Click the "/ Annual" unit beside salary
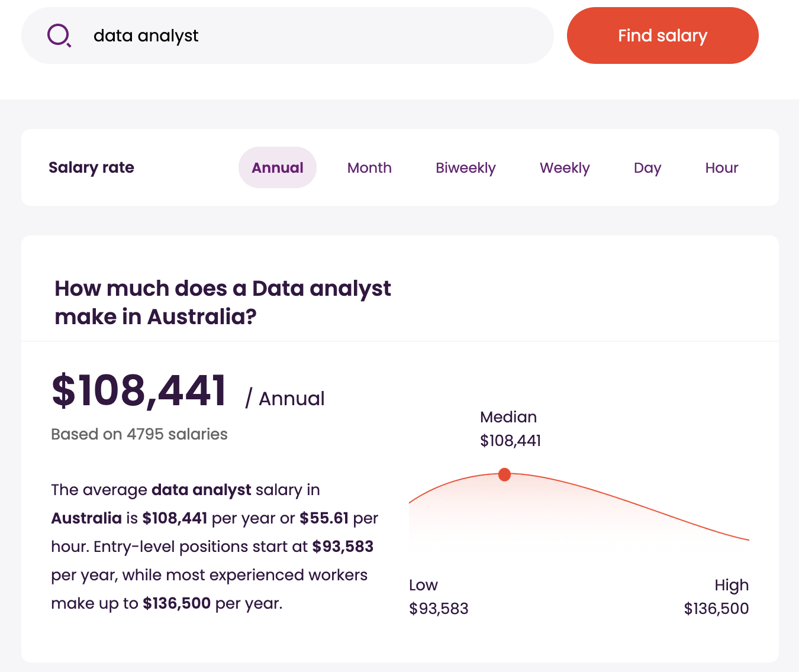 tap(285, 399)
